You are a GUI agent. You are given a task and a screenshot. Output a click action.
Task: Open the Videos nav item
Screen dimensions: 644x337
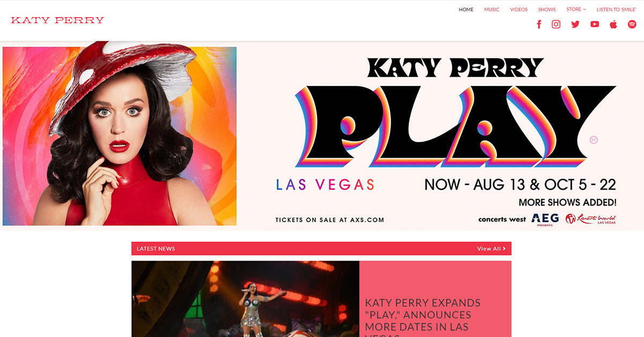[x=518, y=10]
